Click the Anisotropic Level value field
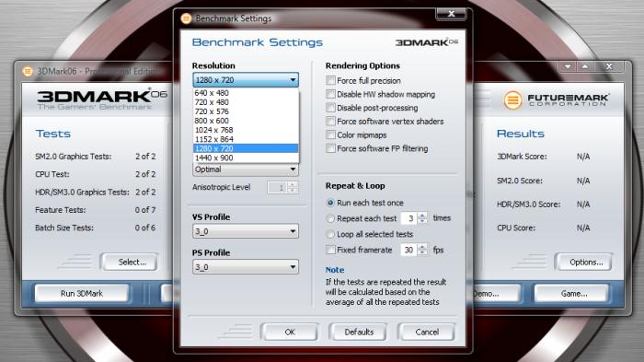This screenshot has height=362, width=644. 278,187
